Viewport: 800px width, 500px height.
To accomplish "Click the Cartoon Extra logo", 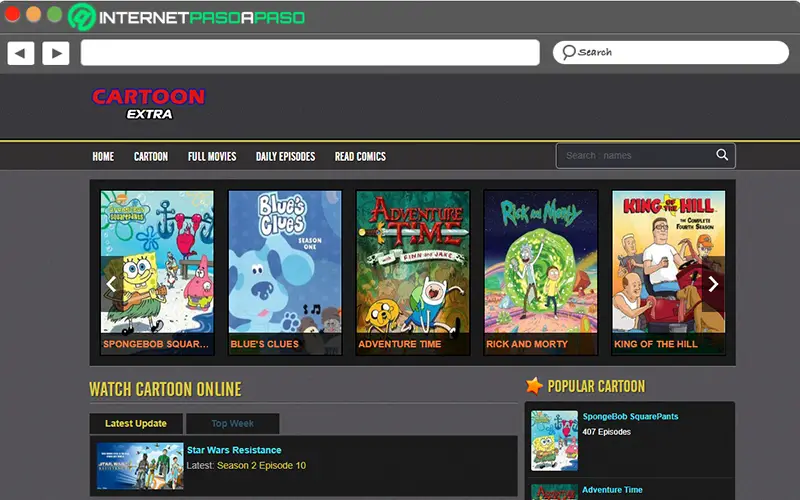I will click(148, 104).
